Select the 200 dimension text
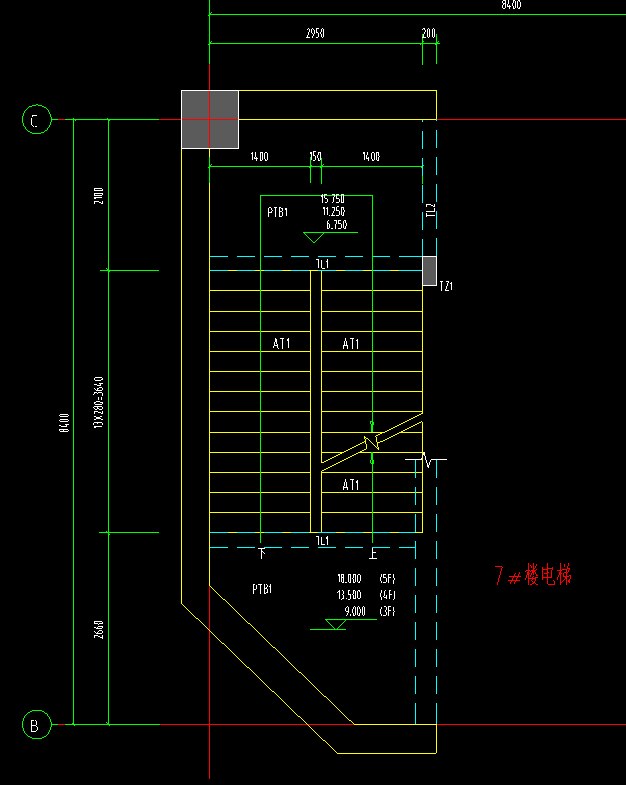This screenshot has height=785, width=626. 429,34
